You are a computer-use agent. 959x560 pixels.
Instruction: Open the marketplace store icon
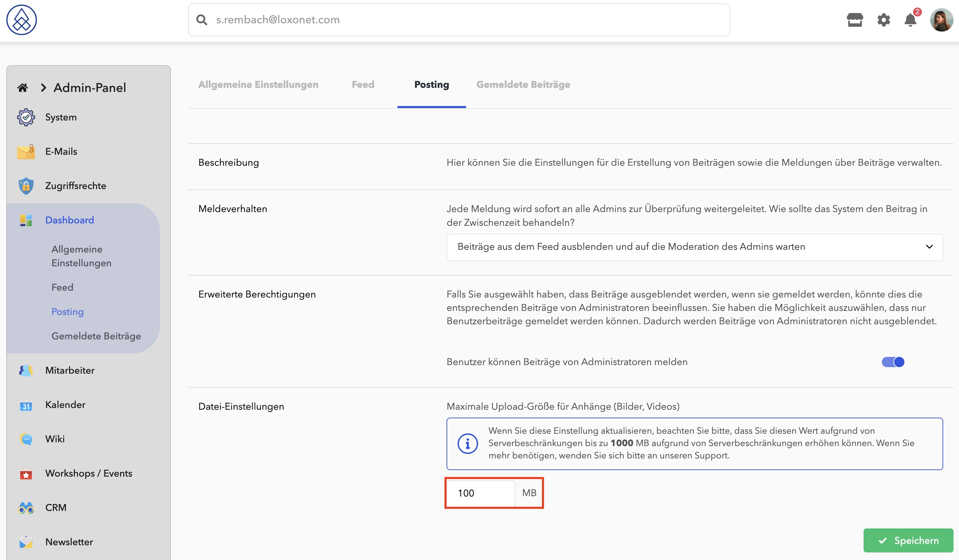click(855, 20)
